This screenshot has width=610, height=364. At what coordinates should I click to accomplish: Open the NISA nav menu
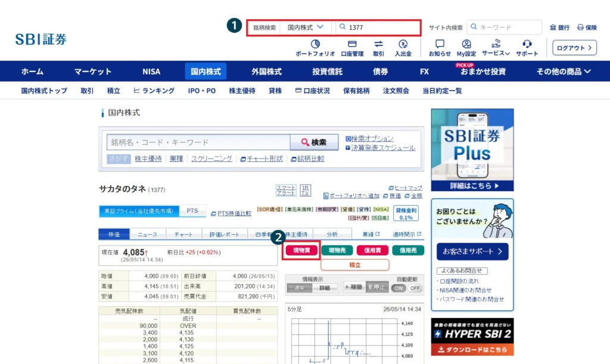coord(151,71)
